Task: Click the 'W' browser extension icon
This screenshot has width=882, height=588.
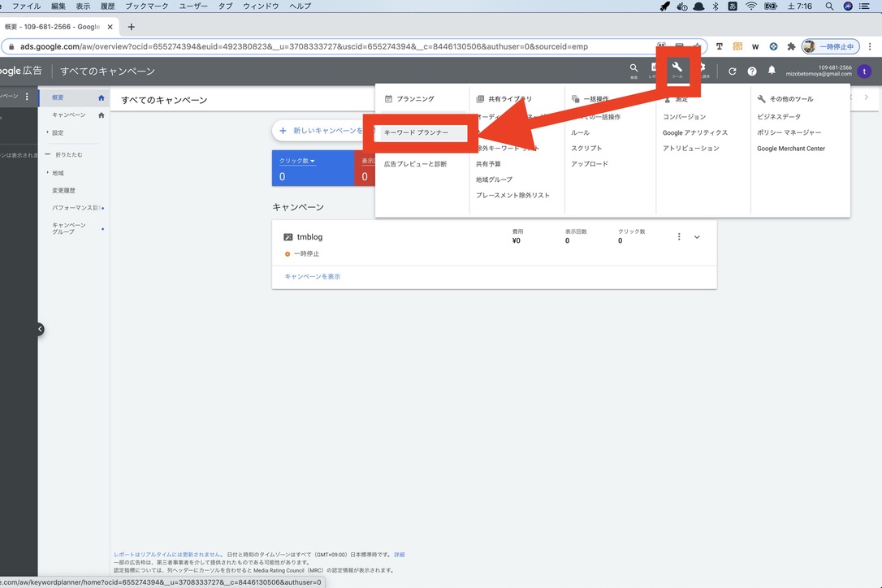Action: click(755, 47)
